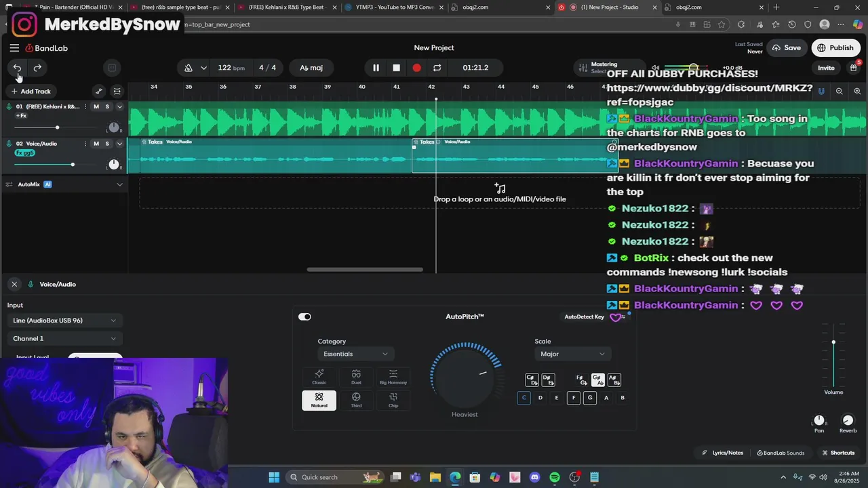
Task: Open the Fx gg5 effects chip
Action: click(24, 153)
